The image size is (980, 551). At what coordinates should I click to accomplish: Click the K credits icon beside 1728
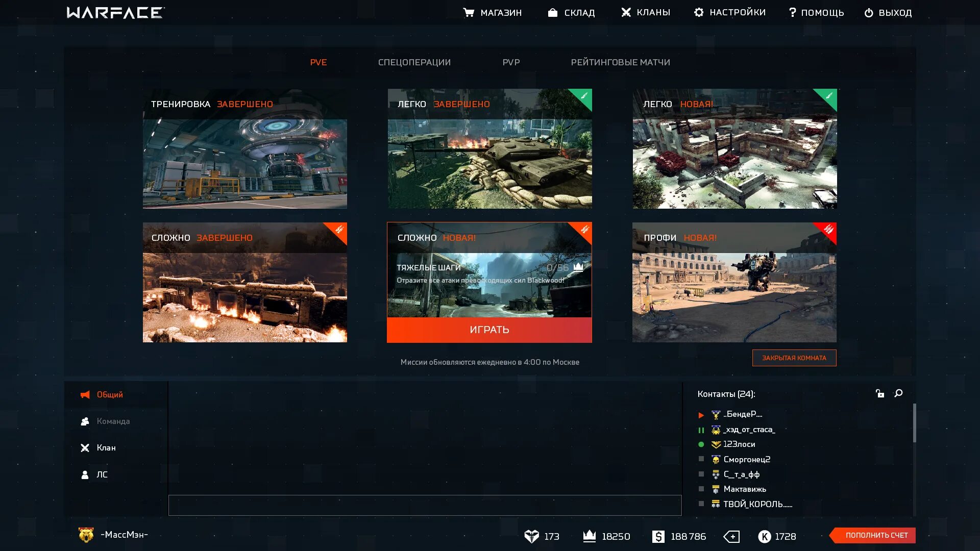765,537
